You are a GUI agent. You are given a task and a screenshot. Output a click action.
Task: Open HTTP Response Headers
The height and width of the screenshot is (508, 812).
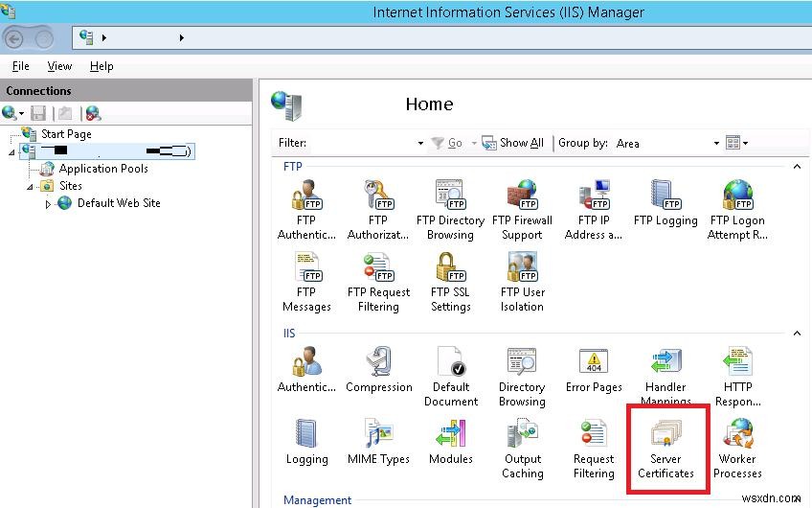[737, 377]
